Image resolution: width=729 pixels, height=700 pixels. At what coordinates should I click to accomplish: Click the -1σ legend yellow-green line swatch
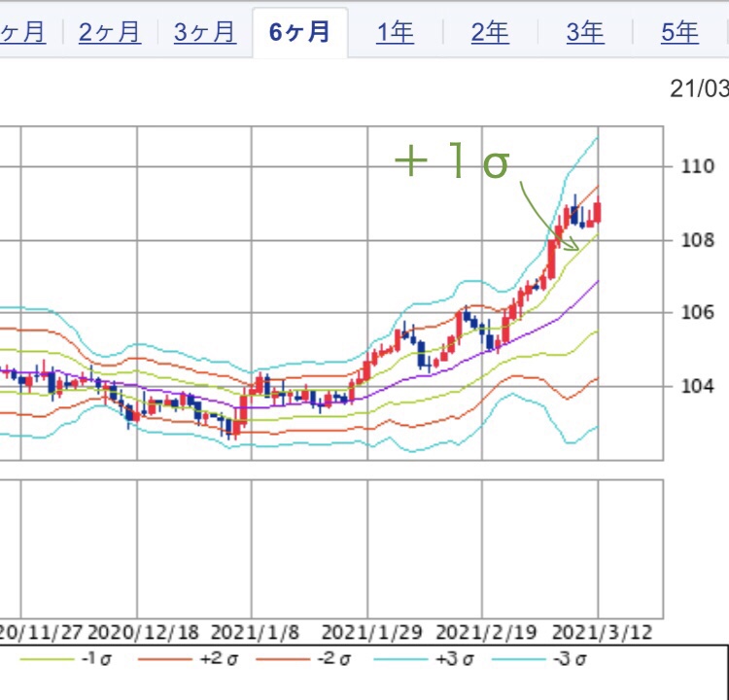tap(47, 659)
